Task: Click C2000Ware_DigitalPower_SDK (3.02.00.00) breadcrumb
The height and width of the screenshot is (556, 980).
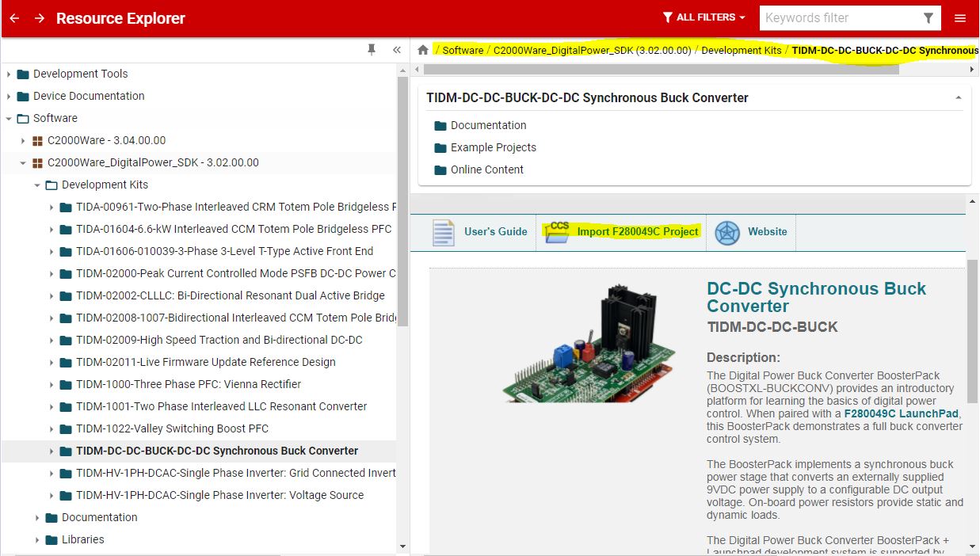Action: click(x=592, y=50)
